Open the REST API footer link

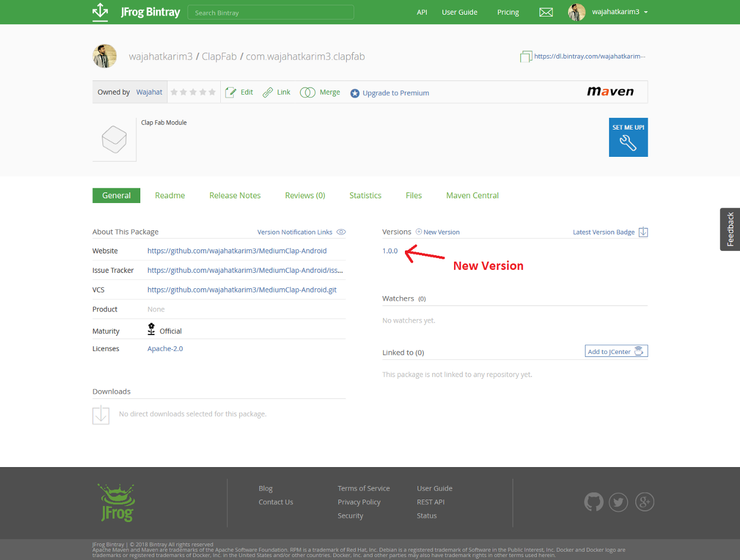pyautogui.click(x=430, y=502)
